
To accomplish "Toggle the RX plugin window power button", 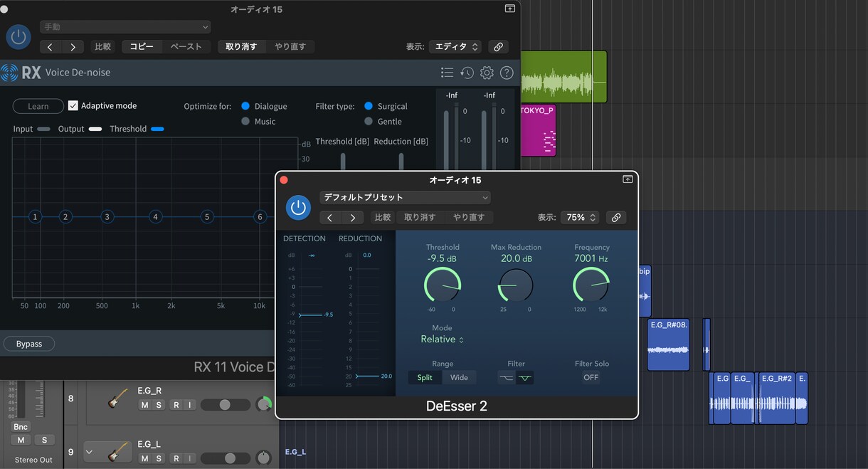I will pos(18,37).
